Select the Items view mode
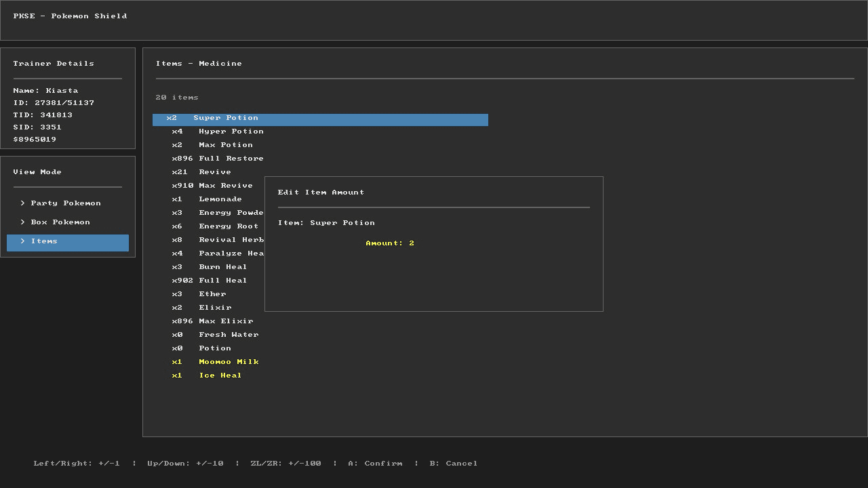Viewport: 868px width, 488px height. (x=68, y=241)
